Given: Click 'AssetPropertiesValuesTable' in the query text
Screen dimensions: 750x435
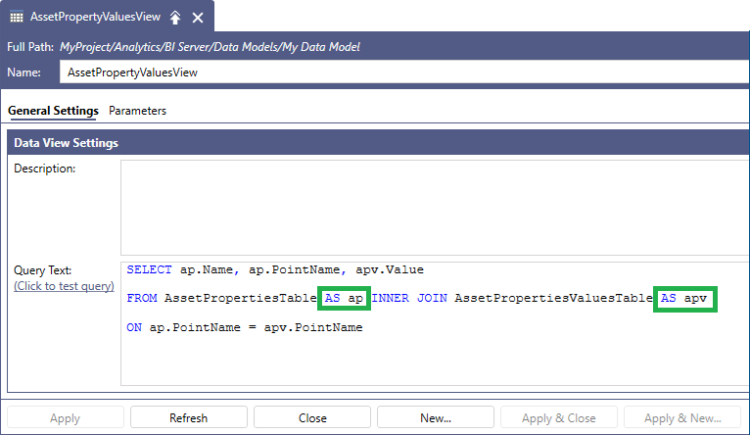Looking at the screenshot, I should (553, 298).
